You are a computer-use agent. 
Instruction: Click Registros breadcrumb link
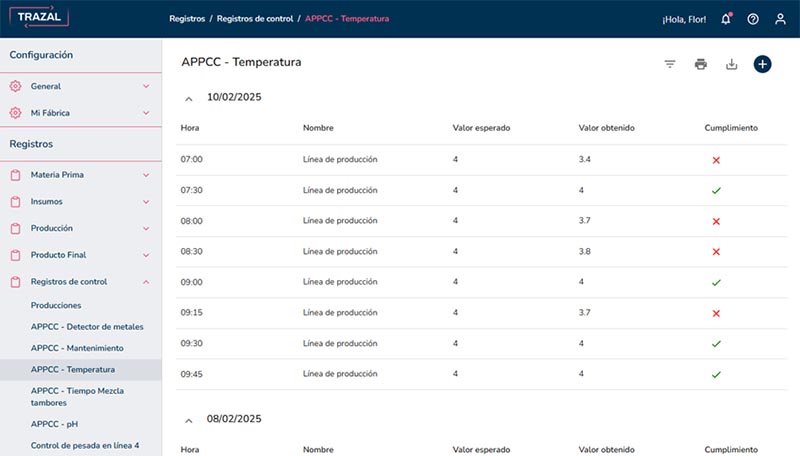pos(187,19)
